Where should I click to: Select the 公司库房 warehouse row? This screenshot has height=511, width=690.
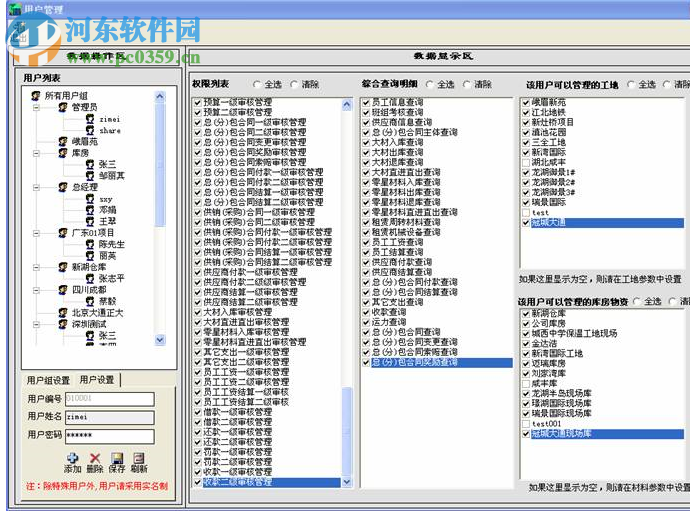click(x=548, y=324)
